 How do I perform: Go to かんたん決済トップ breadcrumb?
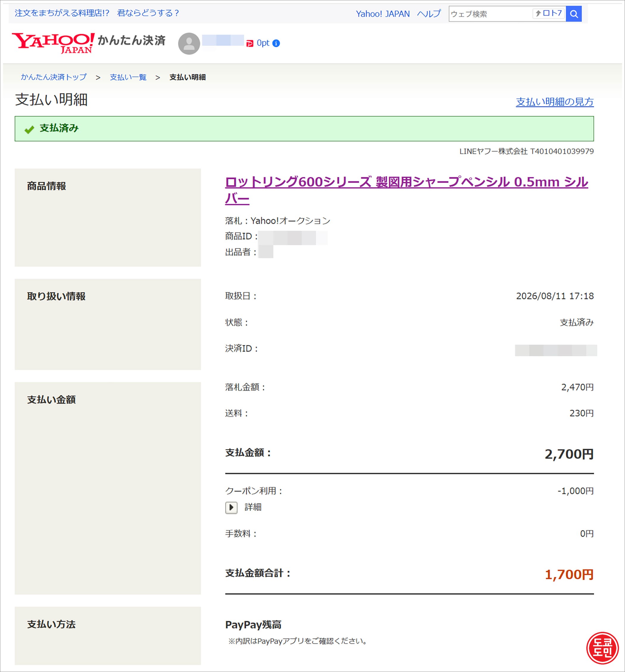(54, 77)
